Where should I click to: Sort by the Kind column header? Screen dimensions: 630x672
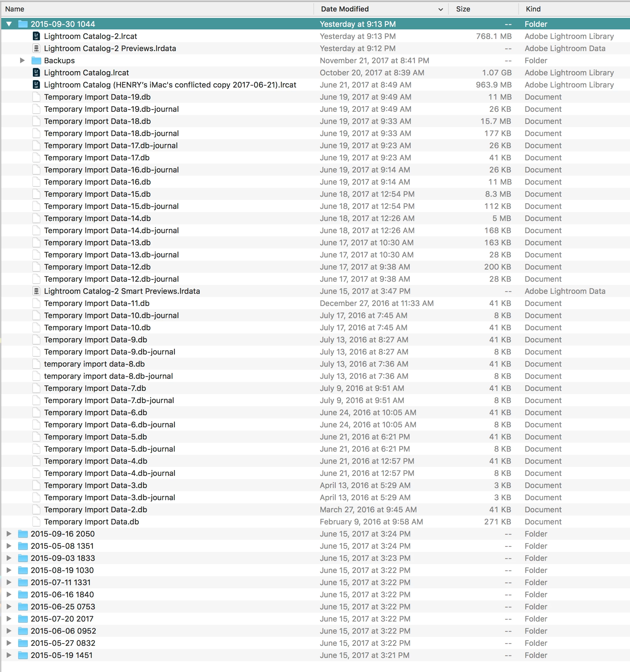point(533,9)
